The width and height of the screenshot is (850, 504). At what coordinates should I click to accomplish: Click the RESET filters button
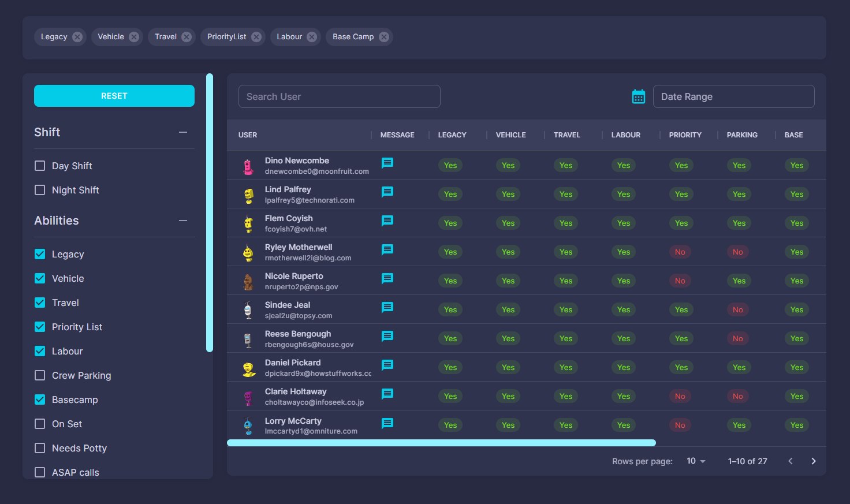(x=114, y=96)
